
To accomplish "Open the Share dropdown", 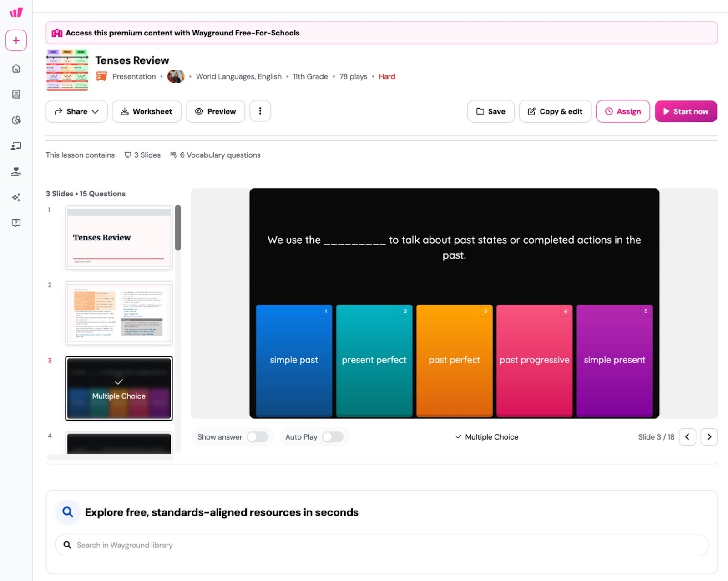I will pyautogui.click(x=76, y=111).
